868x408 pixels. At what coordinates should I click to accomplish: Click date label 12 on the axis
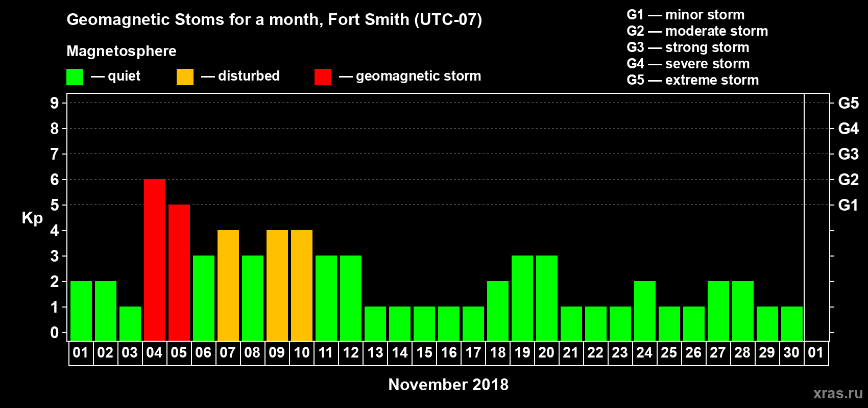pos(351,353)
